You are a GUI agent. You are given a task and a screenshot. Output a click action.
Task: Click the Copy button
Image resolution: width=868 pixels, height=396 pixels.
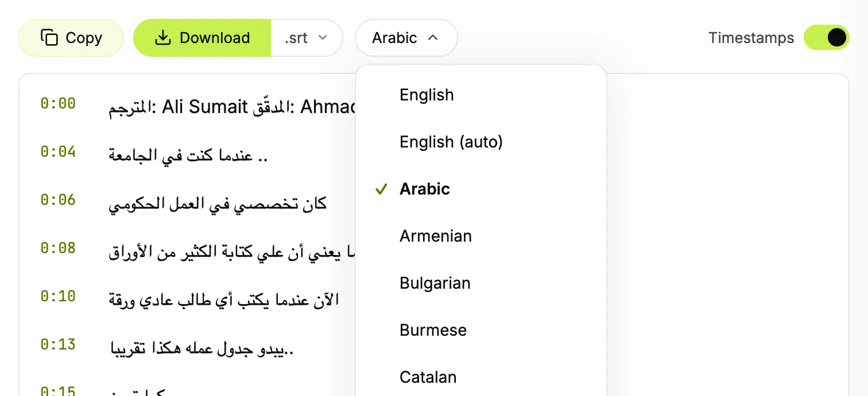(x=71, y=38)
